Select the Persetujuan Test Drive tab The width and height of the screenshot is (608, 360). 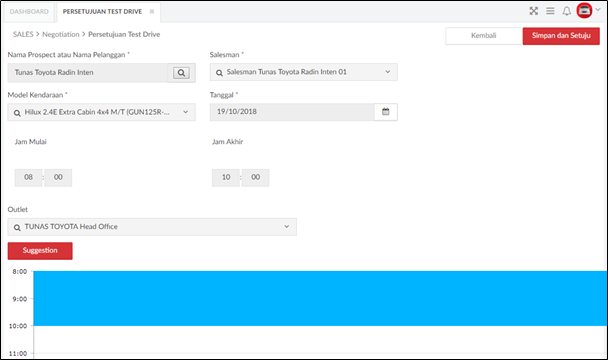click(x=102, y=12)
